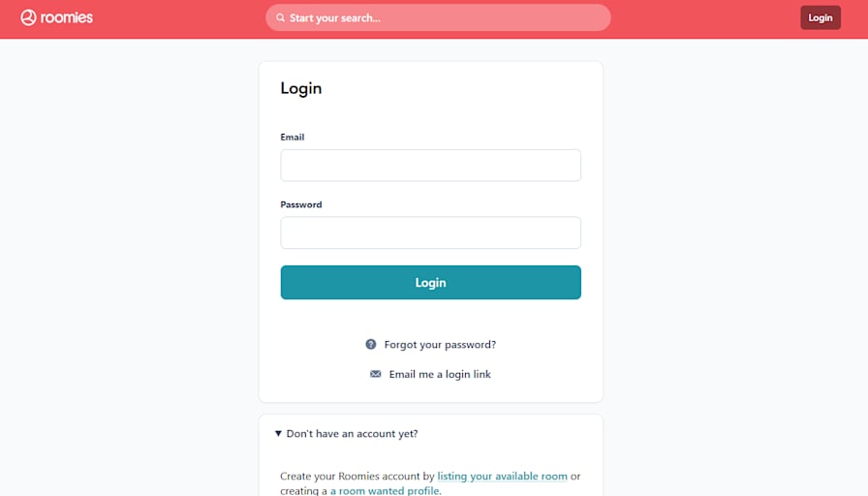
Task: Focus the Email input field
Action: (431, 165)
